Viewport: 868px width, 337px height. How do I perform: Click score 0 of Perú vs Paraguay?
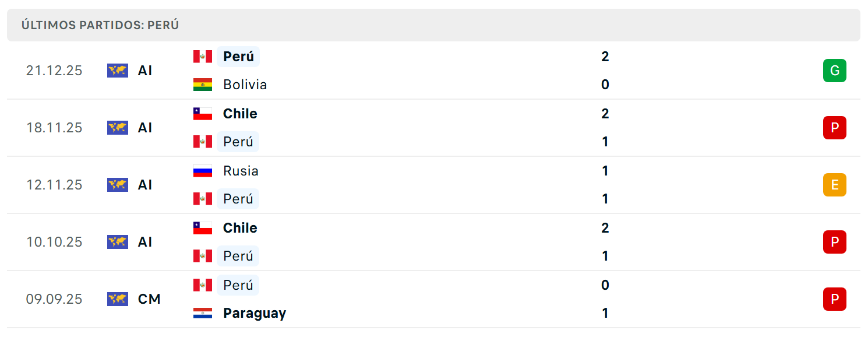(x=605, y=285)
